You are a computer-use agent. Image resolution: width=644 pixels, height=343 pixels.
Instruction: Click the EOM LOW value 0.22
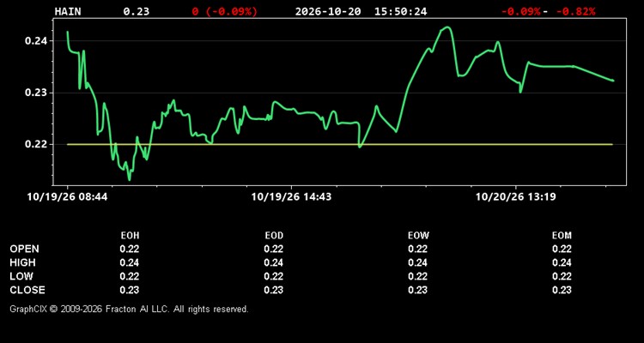click(x=562, y=276)
